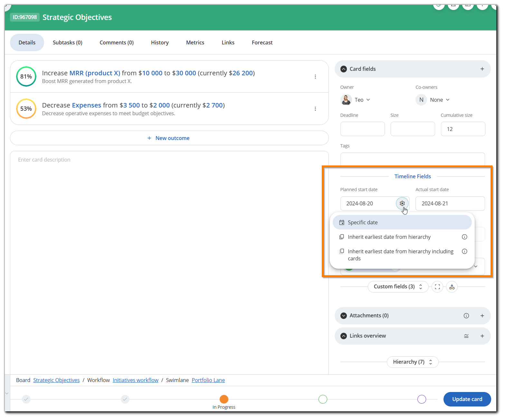Collapse the Card fields section

(x=344, y=69)
